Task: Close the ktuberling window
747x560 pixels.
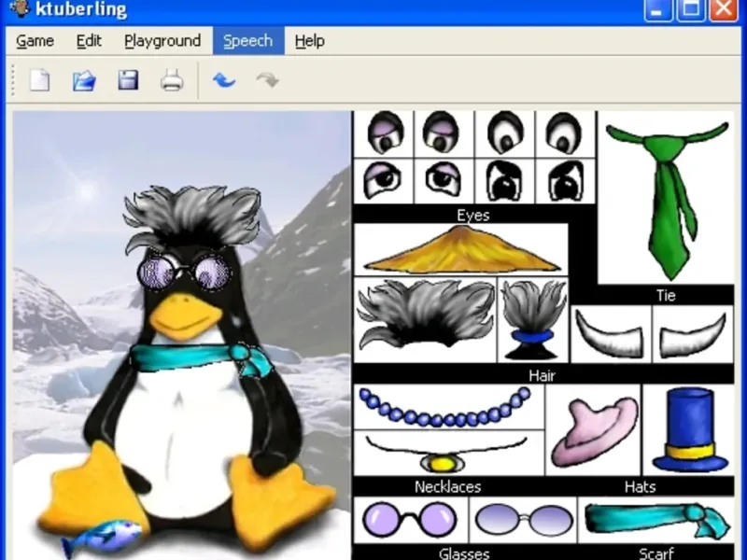Action: [x=723, y=8]
